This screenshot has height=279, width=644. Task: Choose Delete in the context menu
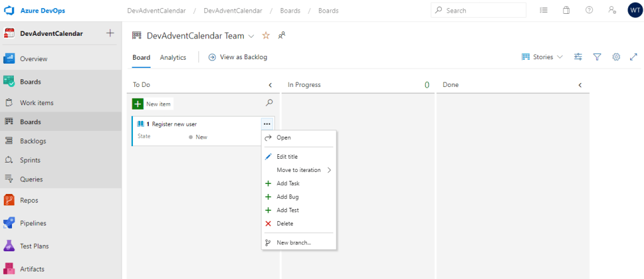pos(284,224)
